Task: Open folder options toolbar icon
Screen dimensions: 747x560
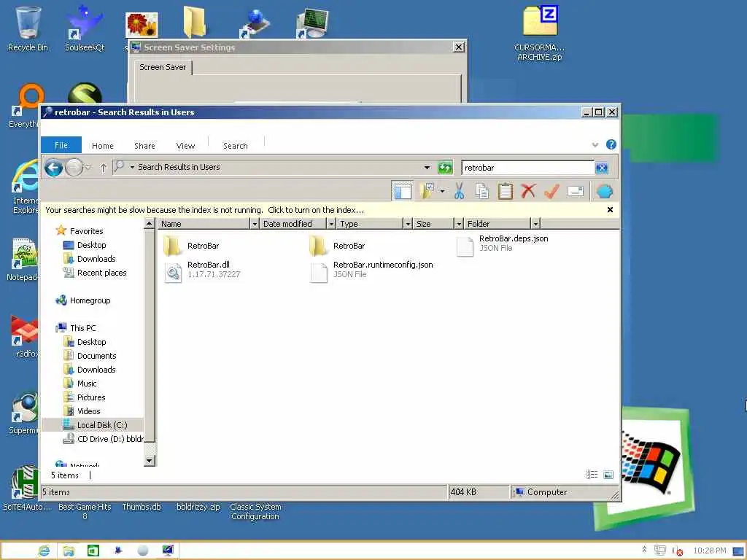Action: coord(427,192)
